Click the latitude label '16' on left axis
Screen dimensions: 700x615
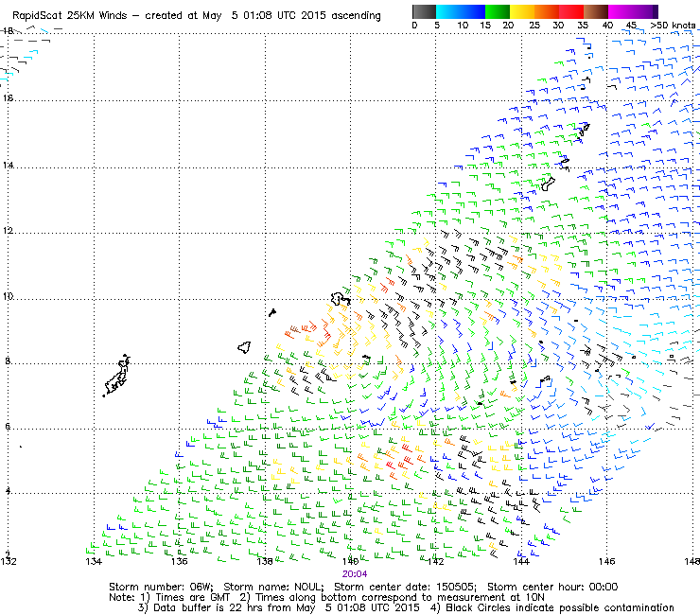pyautogui.click(x=8, y=97)
